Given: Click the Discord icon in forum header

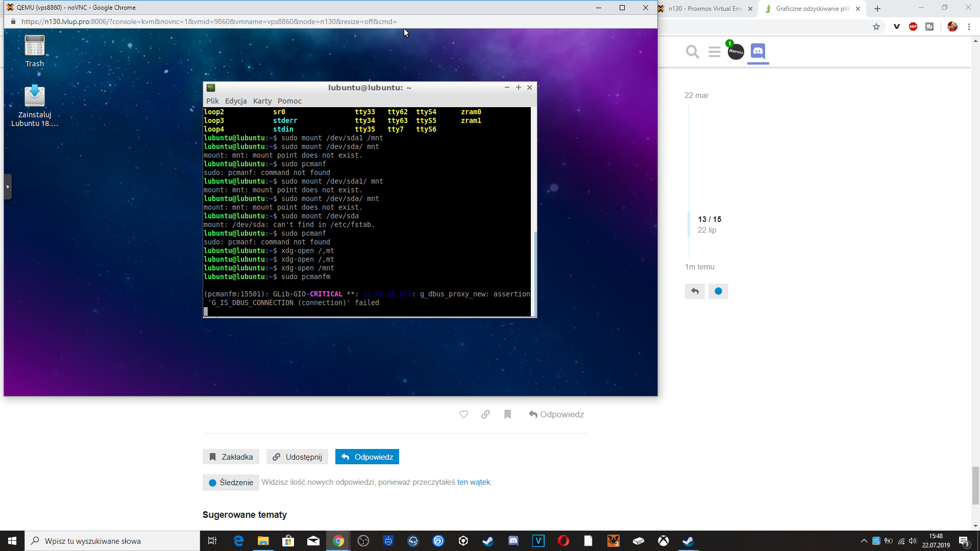Looking at the screenshot, I should [x=758, y=51].
